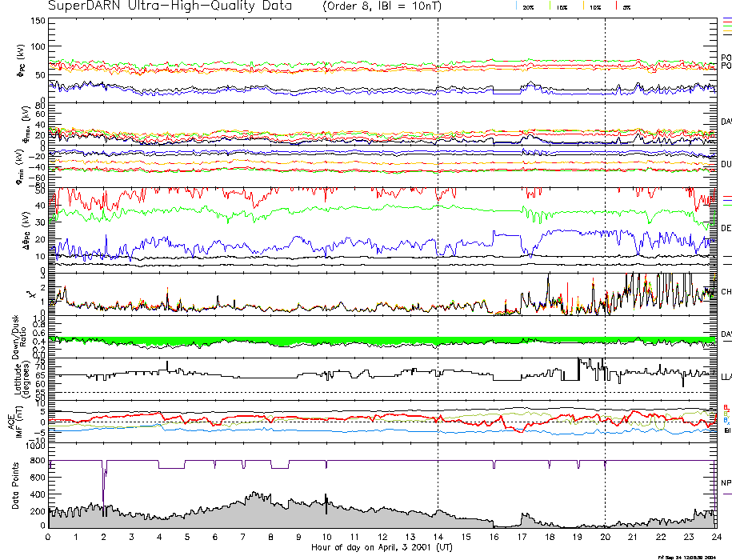Click the Hour of day x-axis title

click(x=382, y=548)
